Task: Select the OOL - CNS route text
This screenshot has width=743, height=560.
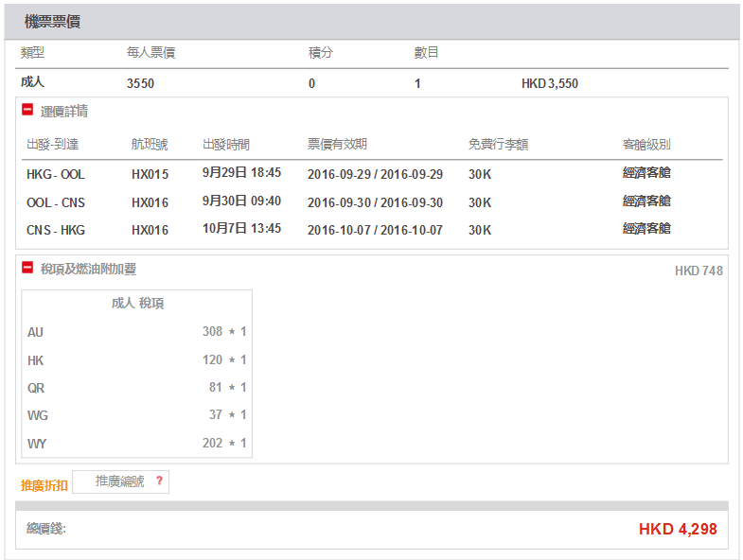Action: 56,202
